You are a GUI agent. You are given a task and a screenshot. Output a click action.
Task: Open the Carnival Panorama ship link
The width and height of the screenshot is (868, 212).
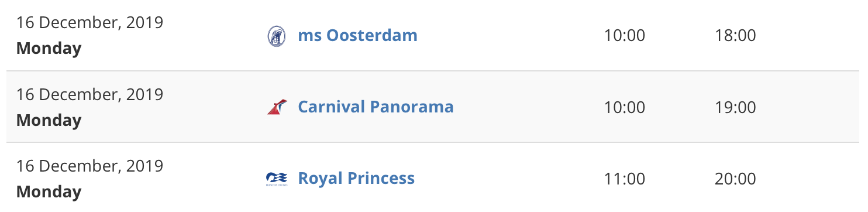376,107
